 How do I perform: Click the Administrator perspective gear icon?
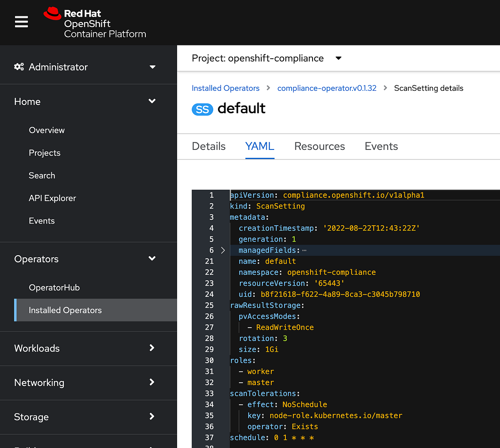[x=19, y=67]
